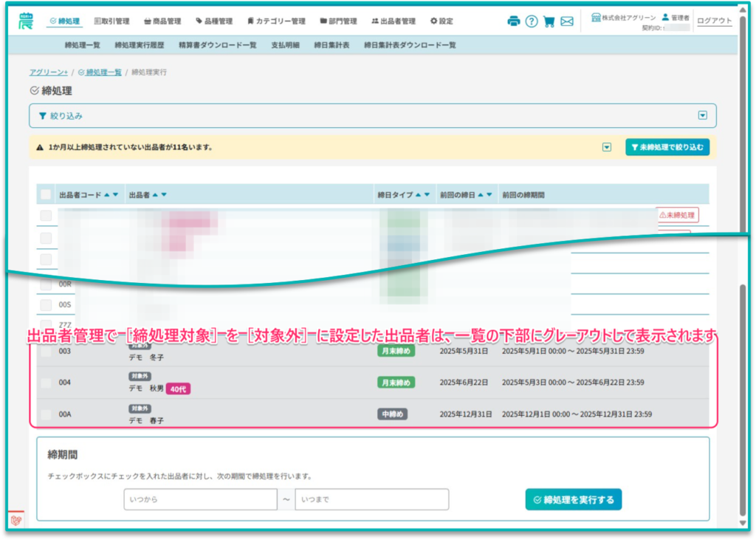
Task: Go to 精算書ダウンロード一覧 submenu
Action: [218, 45]
